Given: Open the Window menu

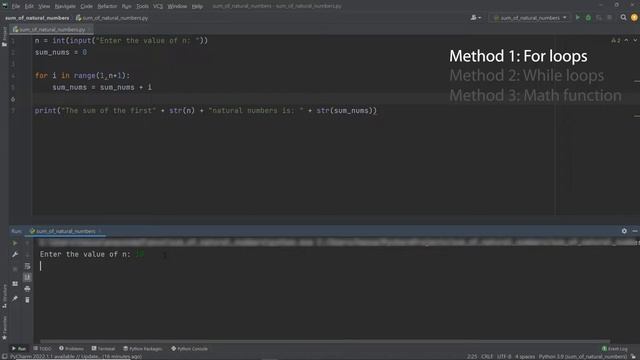Looking at the screenshot, I should point(177,6).
